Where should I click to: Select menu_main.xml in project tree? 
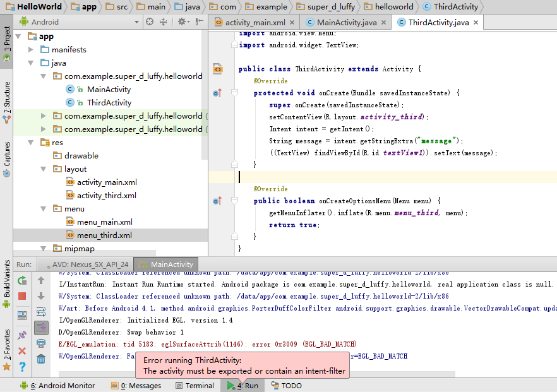point(104,222)
